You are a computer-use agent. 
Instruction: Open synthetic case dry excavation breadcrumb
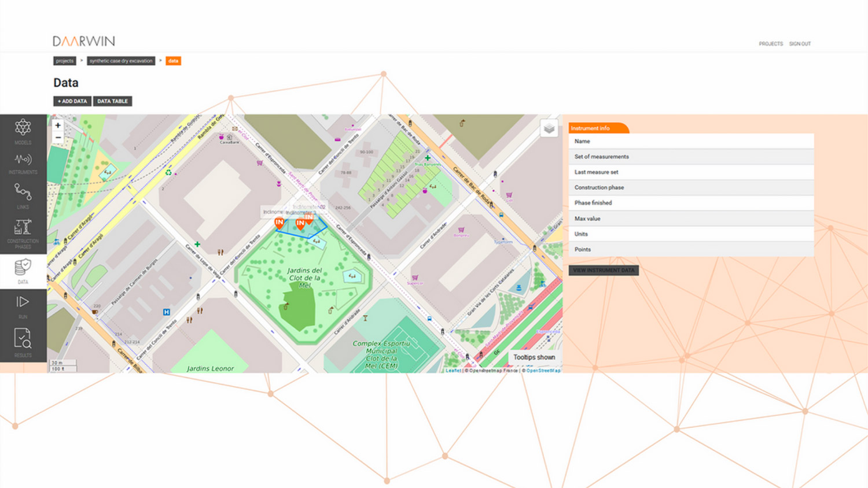coord(121,61)
